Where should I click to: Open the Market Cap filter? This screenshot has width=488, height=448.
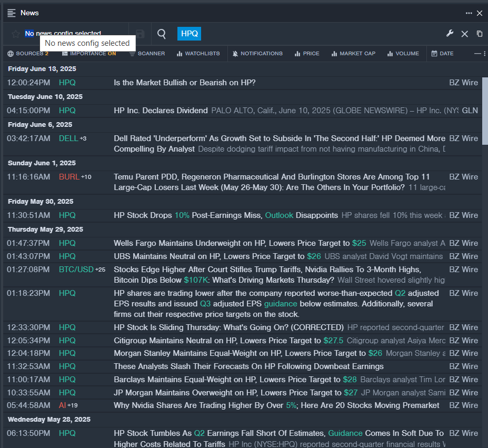[x=354, y=54]
